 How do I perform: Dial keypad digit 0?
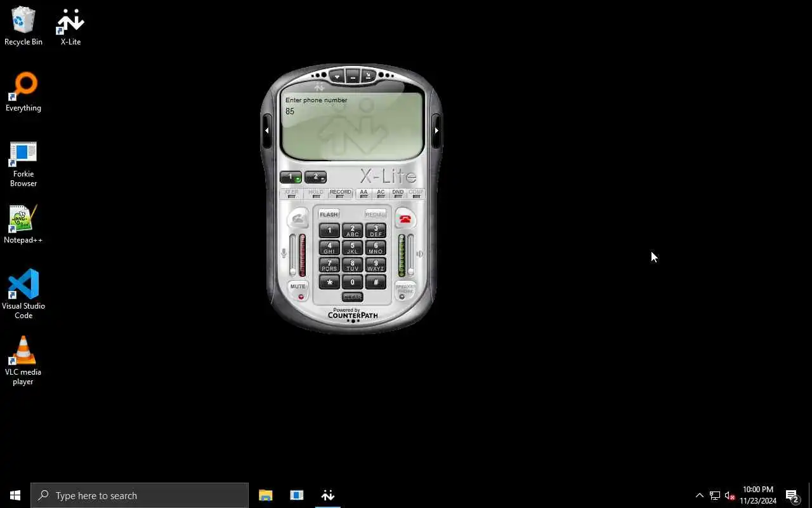tap(352, 282)
